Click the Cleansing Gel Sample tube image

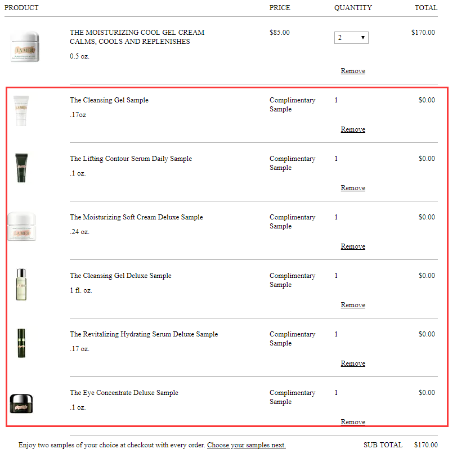(x=21, y=110)
